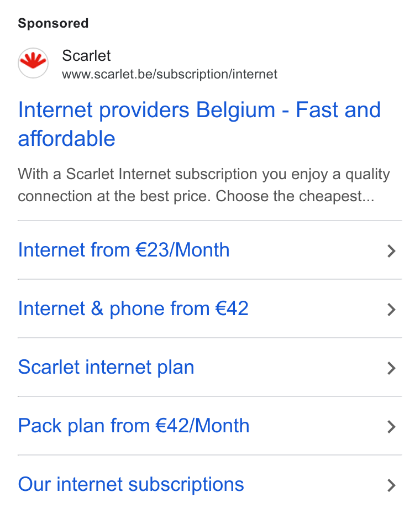Click chevron beside Pack plan from €42/Month
420x513 pixels.
(x=391, y=427)
